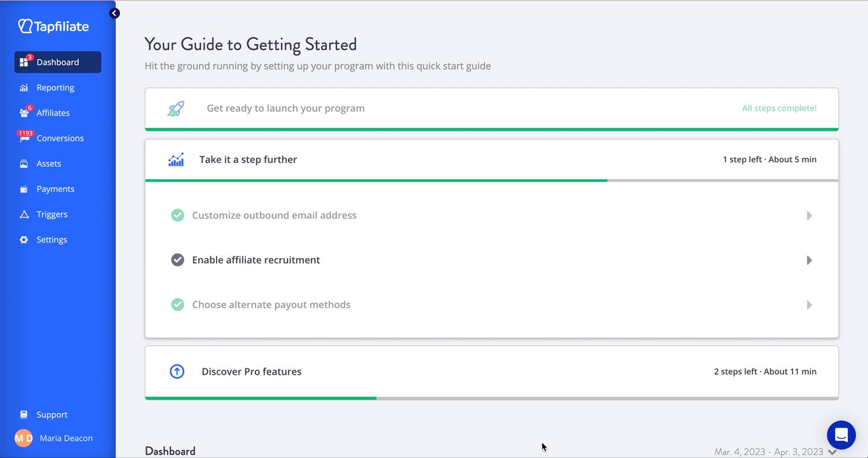Click the Choose alternate payout methods step

(271, 305)
